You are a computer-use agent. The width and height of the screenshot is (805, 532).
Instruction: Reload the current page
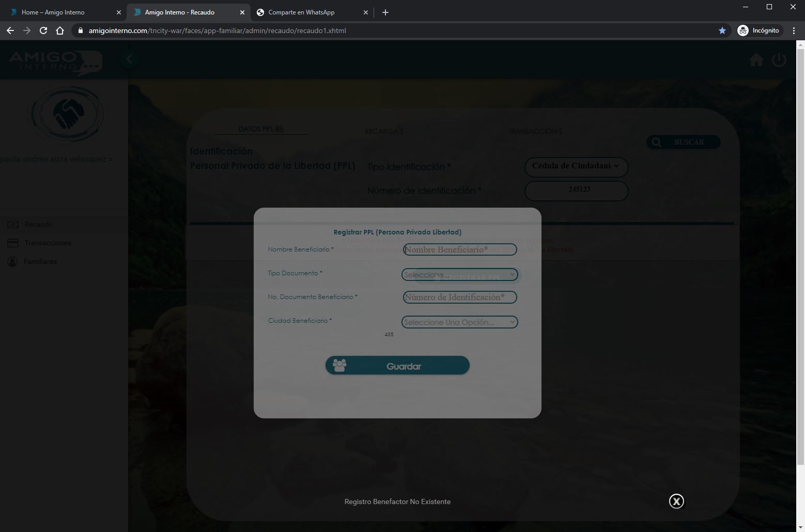[43, 30]
